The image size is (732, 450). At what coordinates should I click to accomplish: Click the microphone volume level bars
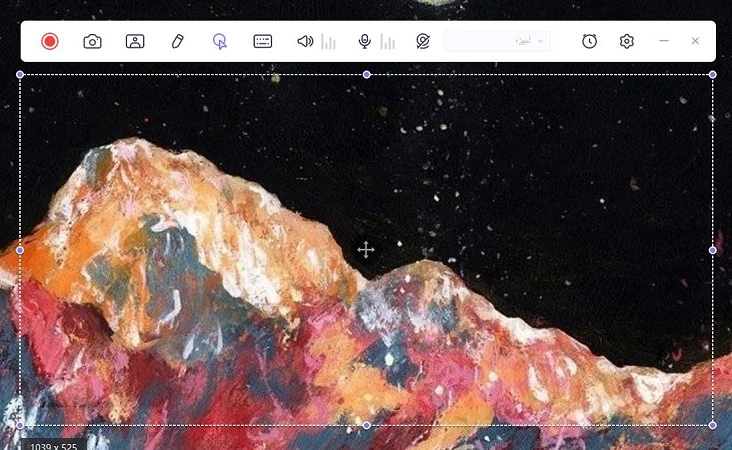(x=387, y=42)
